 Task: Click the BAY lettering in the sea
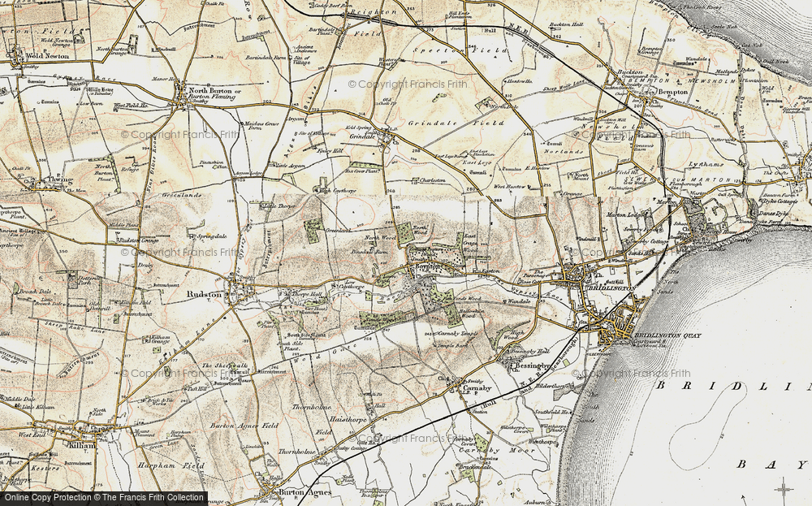[772, 464]
